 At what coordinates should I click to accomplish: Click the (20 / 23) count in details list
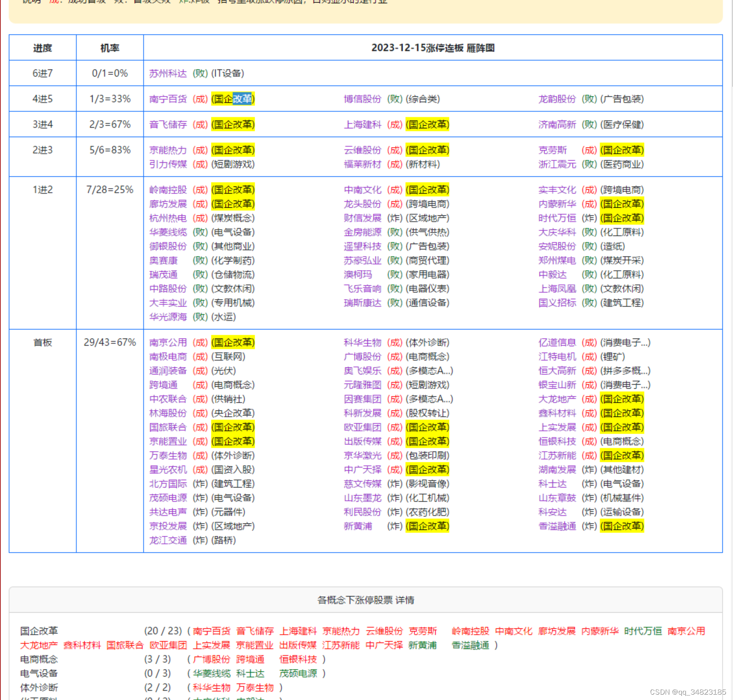click(x=163, y=631)
